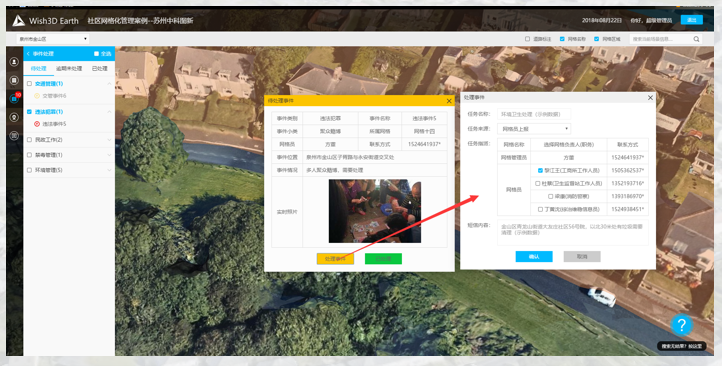Click the yellow 处理事件 button
Screen dimensions: 722x366
coord(335,259)
